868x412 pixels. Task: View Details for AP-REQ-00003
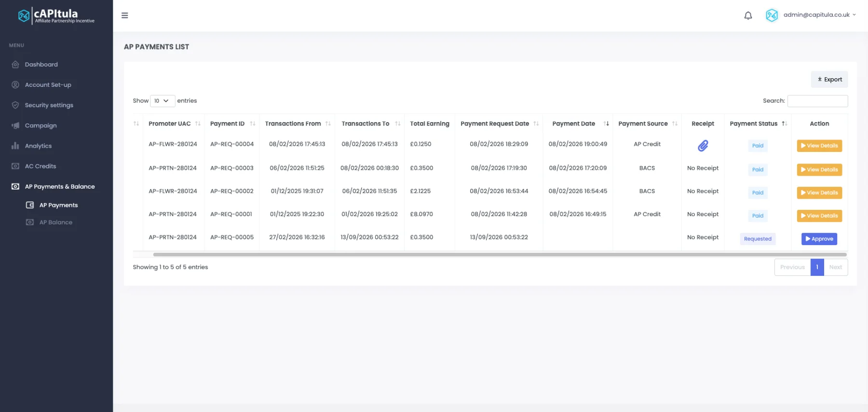(819, 170)
